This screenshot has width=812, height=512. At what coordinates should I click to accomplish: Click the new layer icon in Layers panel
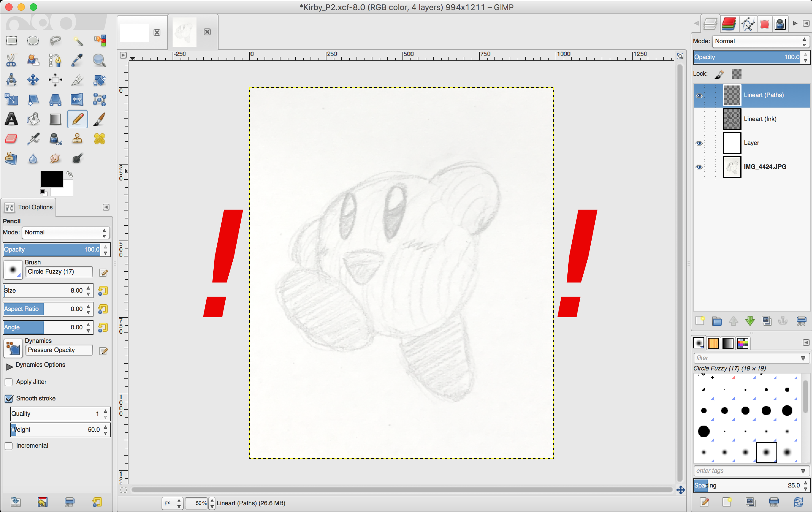point(700,320)
